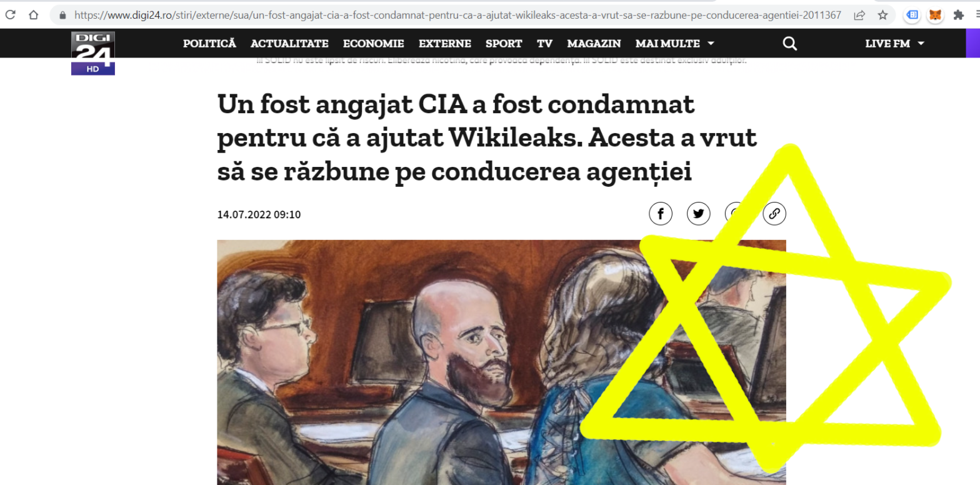
Task: Click the Digi24 HD logo
Action: coord(92,53)
